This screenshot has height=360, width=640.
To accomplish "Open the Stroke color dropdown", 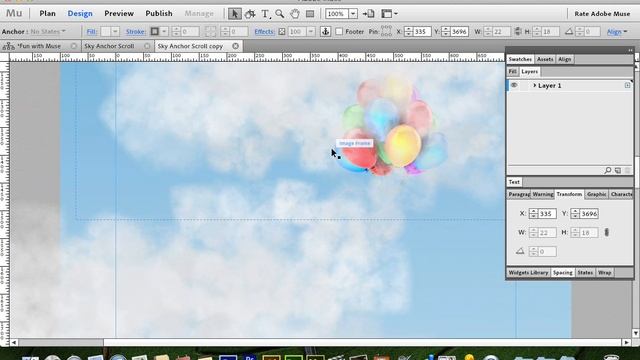I will point(164,31).
